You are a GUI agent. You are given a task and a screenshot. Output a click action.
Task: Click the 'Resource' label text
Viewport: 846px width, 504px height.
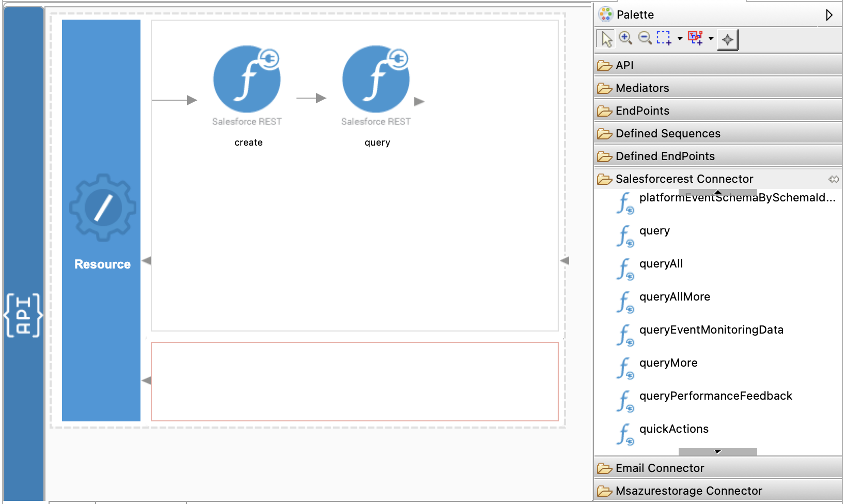pyautogui.click(x=103, y=264)
